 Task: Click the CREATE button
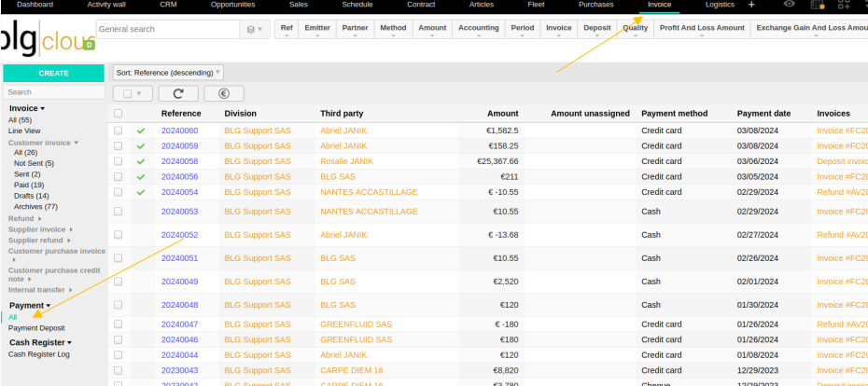coord(54,73)
